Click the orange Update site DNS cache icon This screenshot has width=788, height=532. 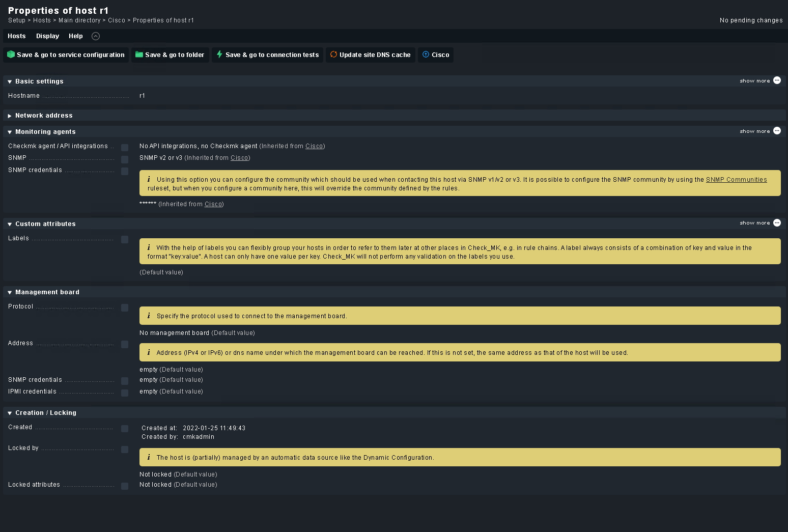[x=333, y=54]
